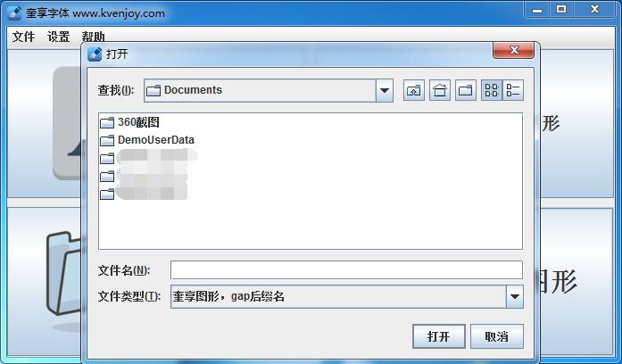Switch to details view icon
Image resolution: width=622 pixels, height=364 pixels.
[513, 90]
